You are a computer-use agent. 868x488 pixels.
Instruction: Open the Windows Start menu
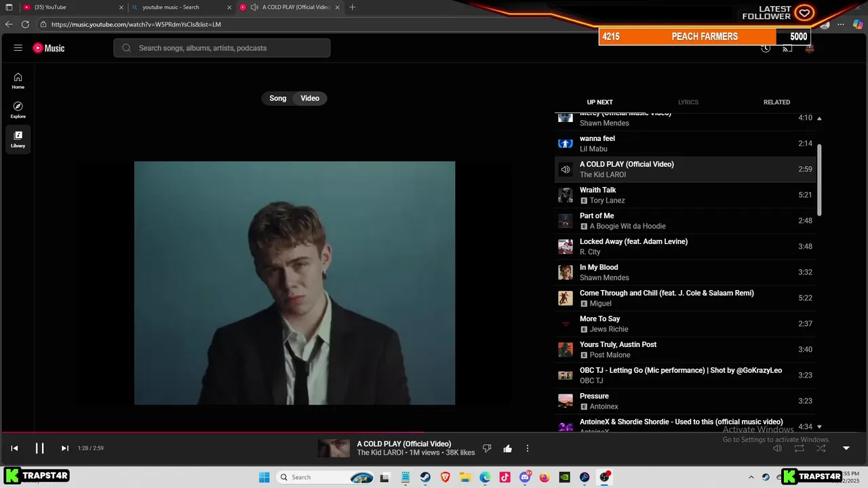tap(264, 477)
